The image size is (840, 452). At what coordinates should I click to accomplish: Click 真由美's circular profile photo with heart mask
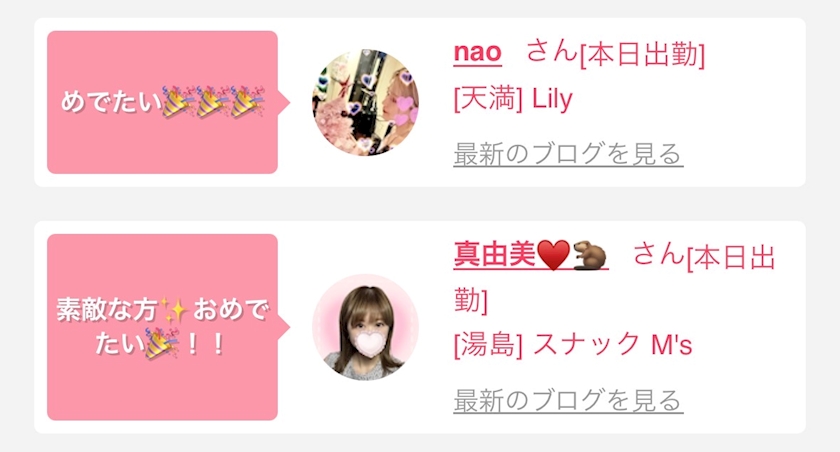(365, 327)
